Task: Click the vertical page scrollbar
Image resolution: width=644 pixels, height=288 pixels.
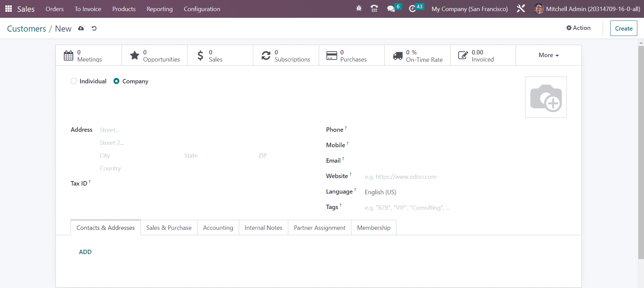Action: [641, 151]
